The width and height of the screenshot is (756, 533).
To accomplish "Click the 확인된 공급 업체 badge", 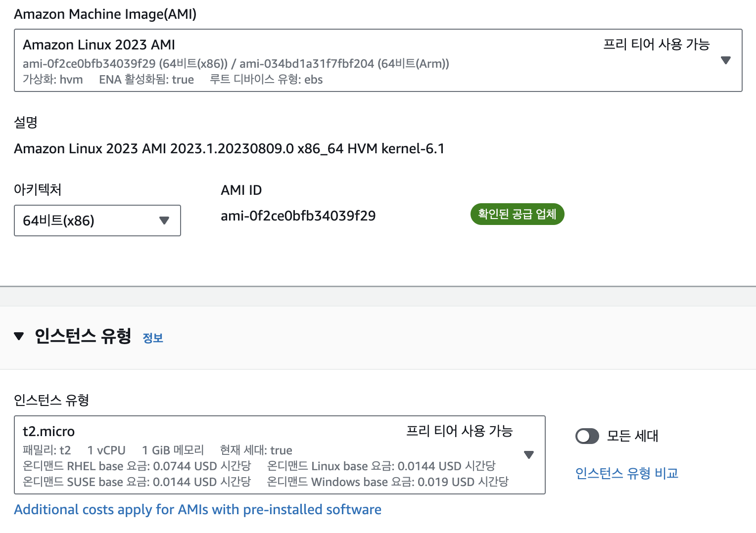I will [x=517, y=214].
